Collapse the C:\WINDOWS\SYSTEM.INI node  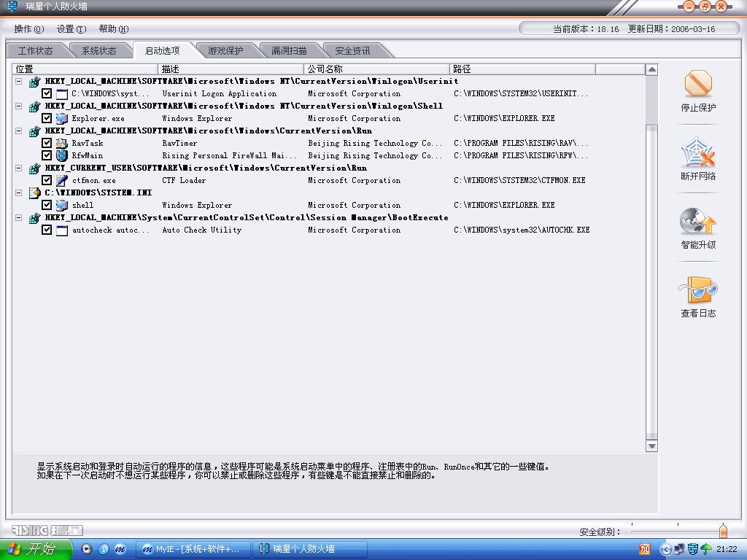point(18,192)
